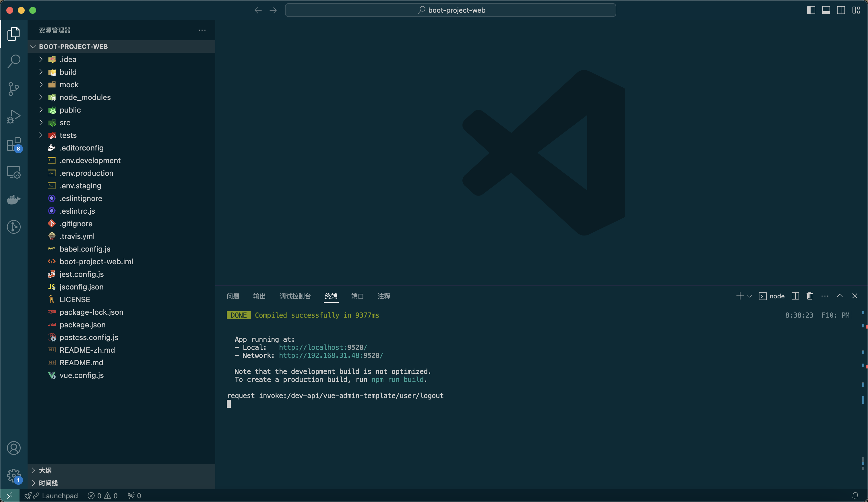Image resolution: width=868 pixels, height=502 pixels.
Task: Expand the 大纲 outline section
Action: pos(121,470)
